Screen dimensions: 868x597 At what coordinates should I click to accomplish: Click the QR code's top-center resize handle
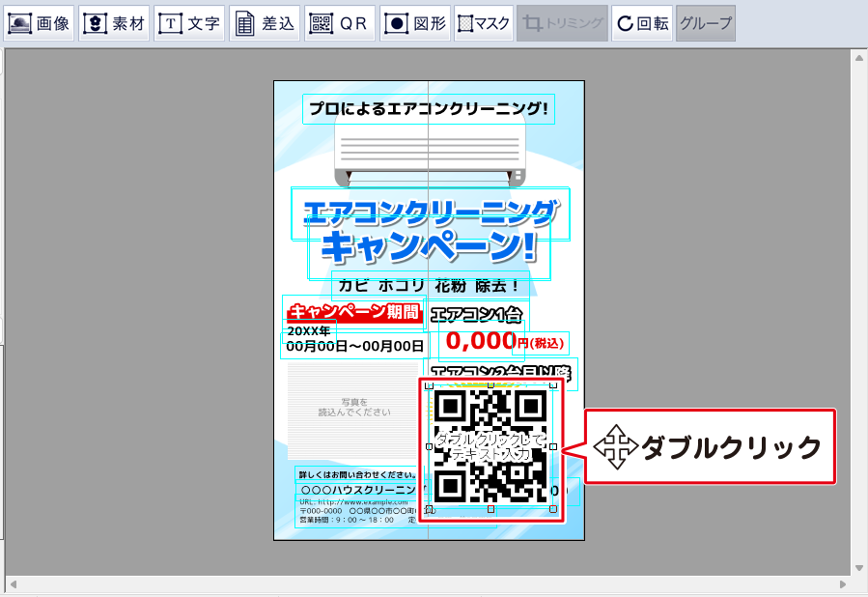[491, 384]
